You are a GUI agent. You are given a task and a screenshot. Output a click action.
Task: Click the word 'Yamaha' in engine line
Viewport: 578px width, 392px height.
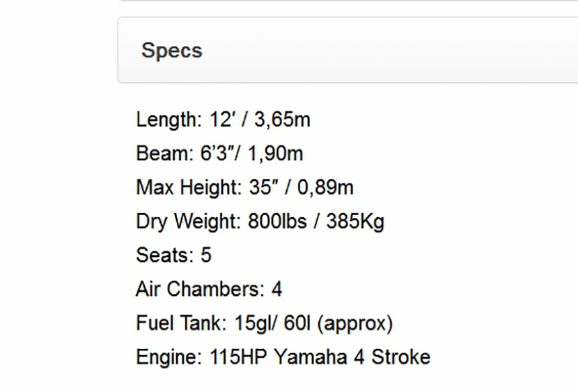click(x=310, y=357)
